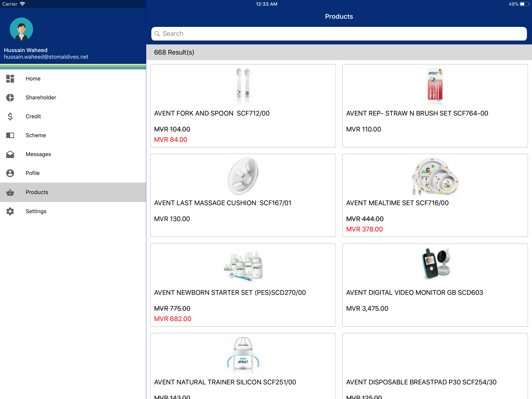Open the Straw N Brush Set image
Viewport: 532px width, 399px height.
(435, 87)
